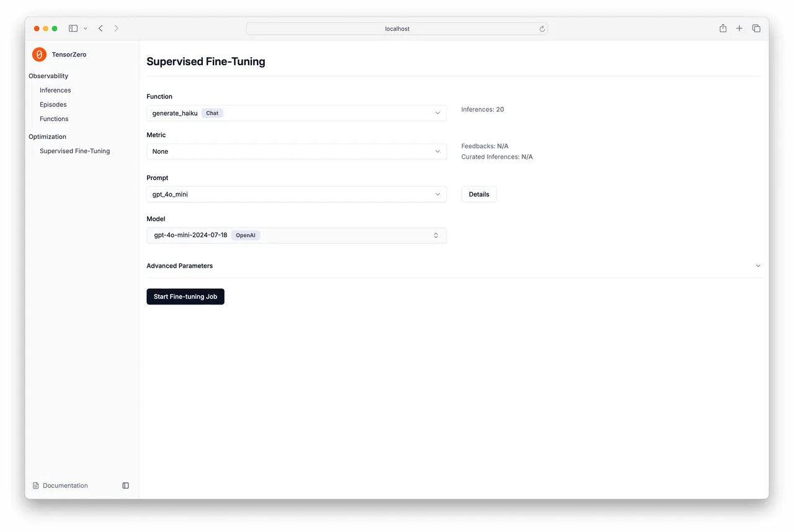794x532 pixels.
Task: Open Functions in the sidebar
Action: (54, 119)
